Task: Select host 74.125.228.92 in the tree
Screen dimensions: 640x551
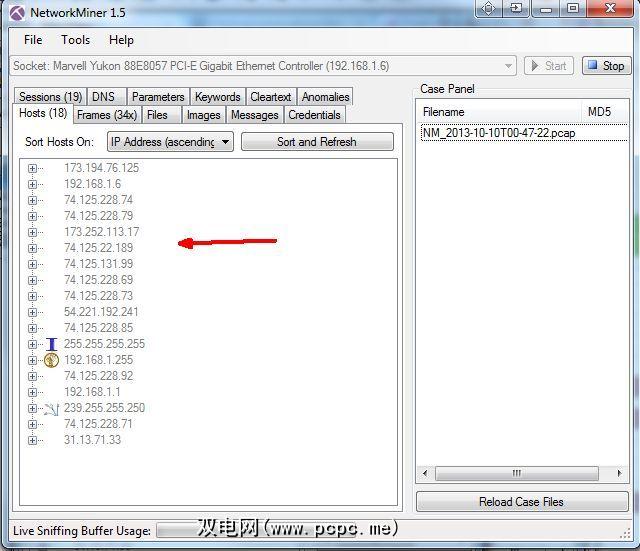Action: tap(98, 376)
